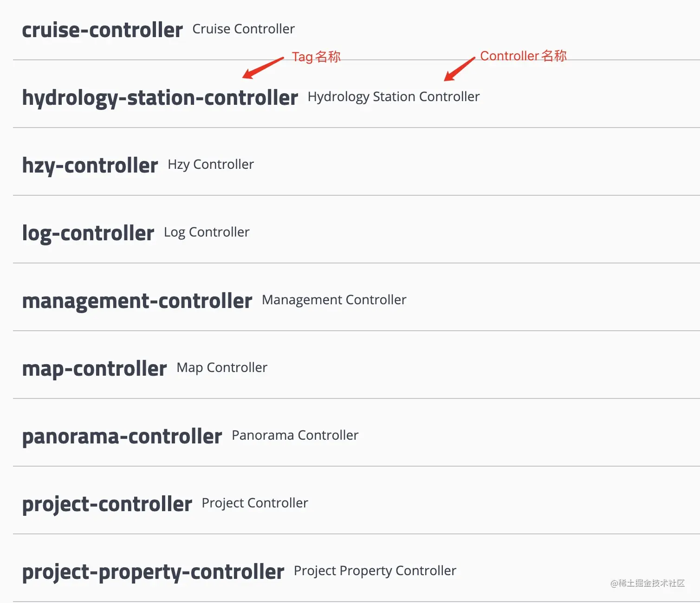This screenshot has height=603, width=700.
Task: Open the project-property-controller tag heading
Action: point(153,572)
